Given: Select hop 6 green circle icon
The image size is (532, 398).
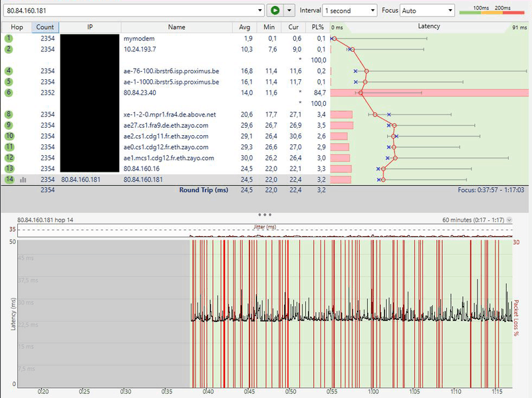Looking at the screenshot, I should click(x=9, y=93).
